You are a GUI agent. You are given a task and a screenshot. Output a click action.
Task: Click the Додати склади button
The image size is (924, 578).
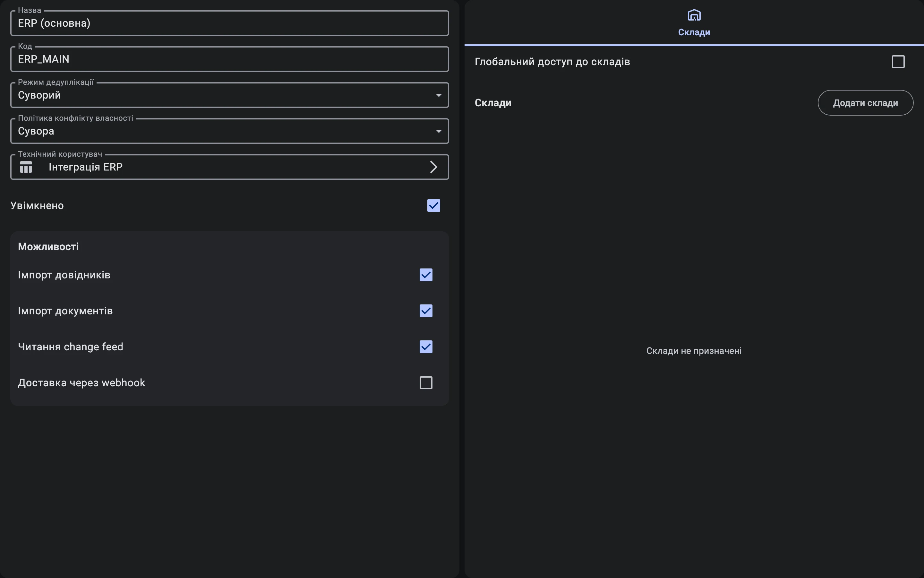coord(865,103)
